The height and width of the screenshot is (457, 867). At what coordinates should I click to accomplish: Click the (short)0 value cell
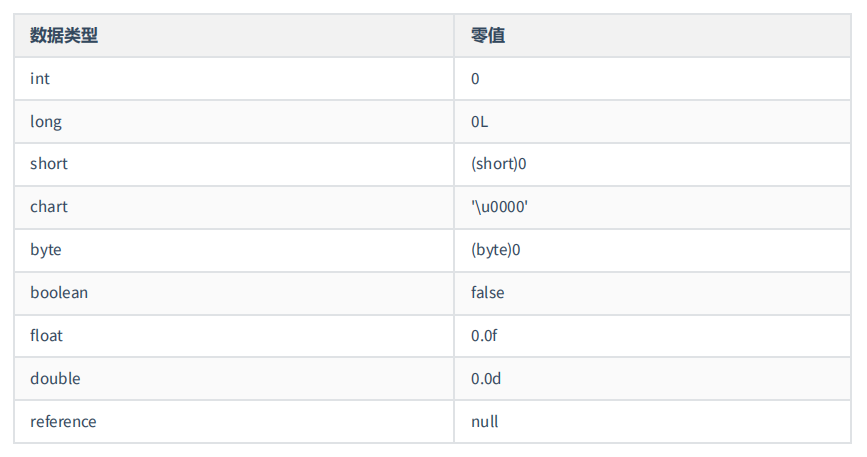point(652,164)
